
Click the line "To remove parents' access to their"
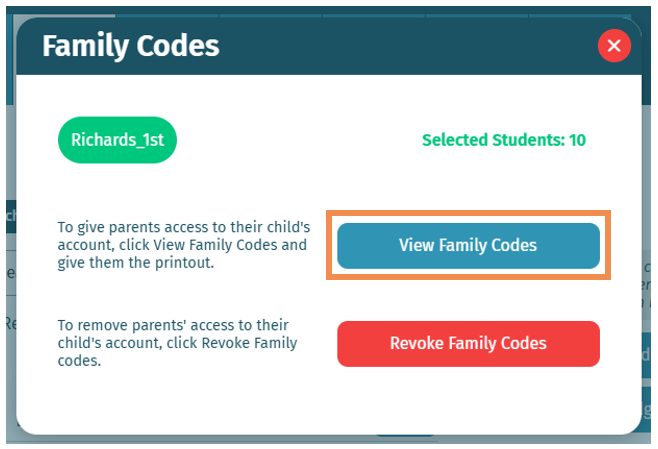tap(173, 325)
